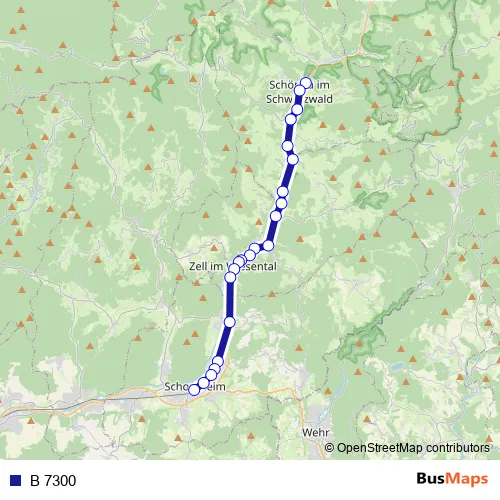Viewport: 500px width, 500px height.
Task: Select the stop marker just north of Schopfheim terminus
Action: [204, 382]
